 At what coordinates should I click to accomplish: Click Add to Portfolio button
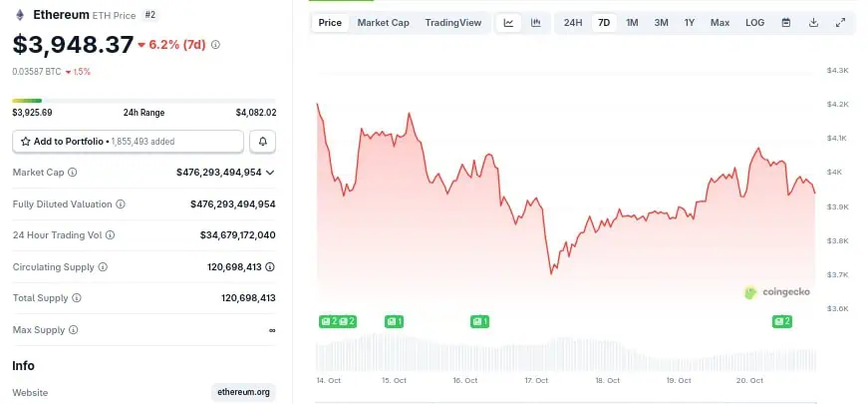pos(128,142)
